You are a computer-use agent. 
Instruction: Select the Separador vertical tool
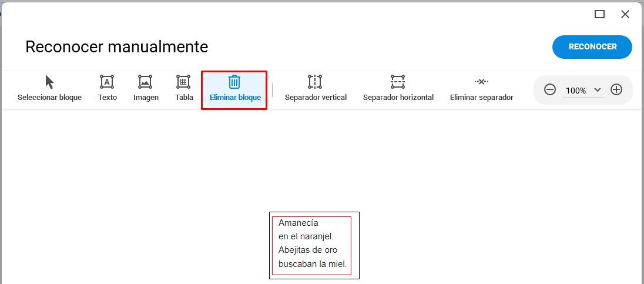[316, 88]
